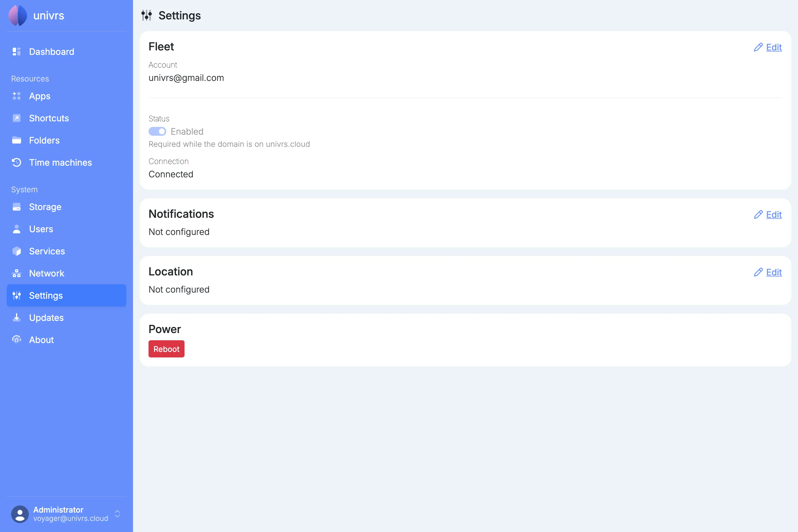Navigate to Folders

click(66, 140)
